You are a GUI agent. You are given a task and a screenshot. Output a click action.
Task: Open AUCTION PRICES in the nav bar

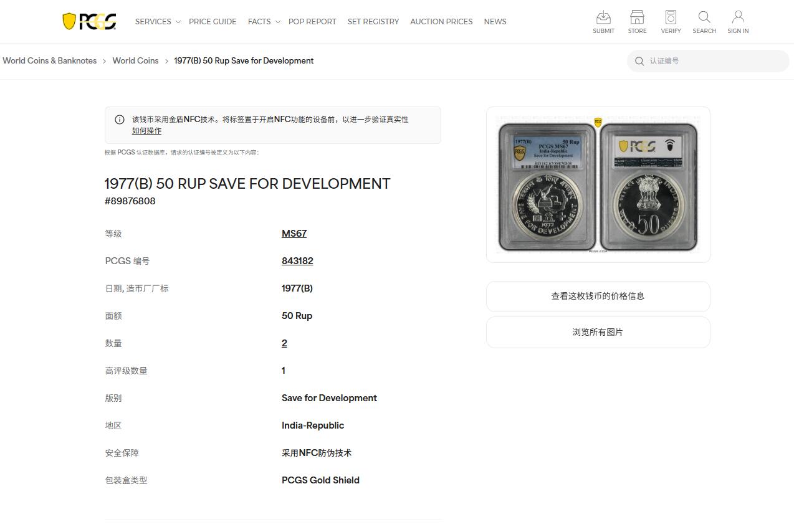tap(441, 21)
